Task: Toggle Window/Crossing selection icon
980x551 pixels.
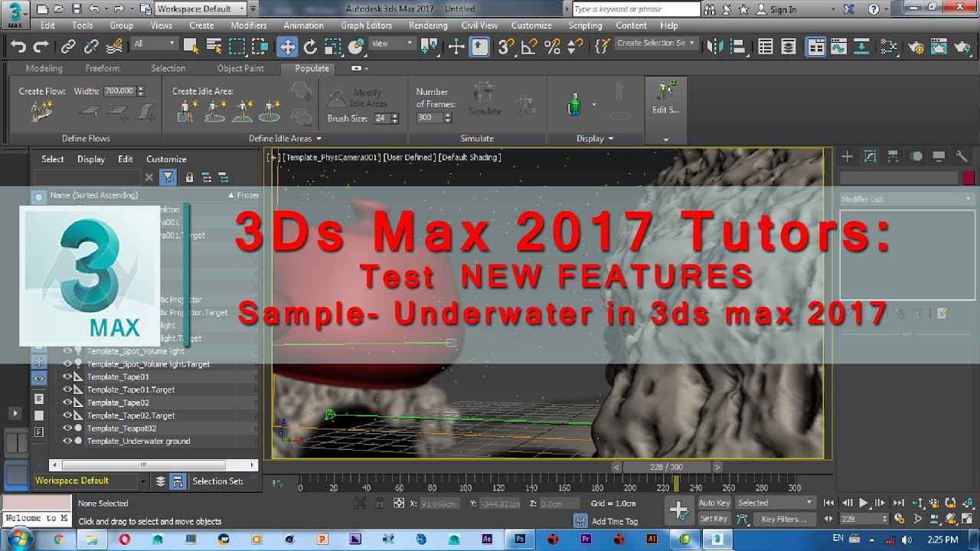Action: [260, 47]
